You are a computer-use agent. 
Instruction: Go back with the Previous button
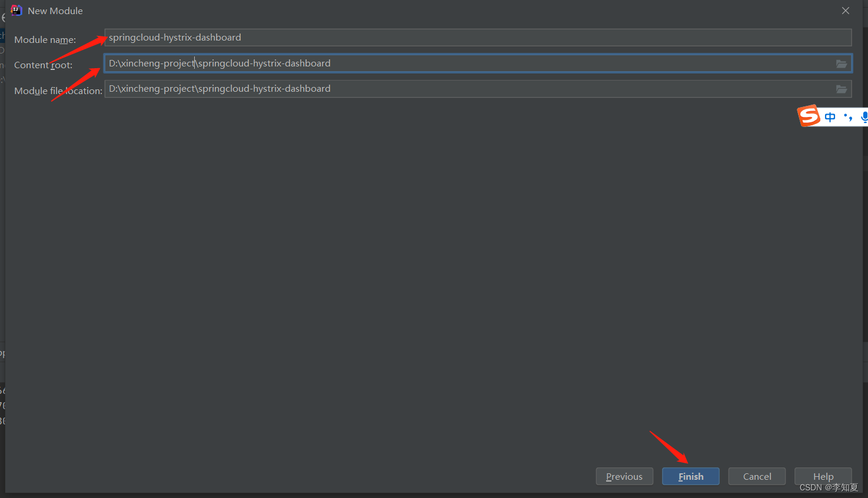point(624,476)
